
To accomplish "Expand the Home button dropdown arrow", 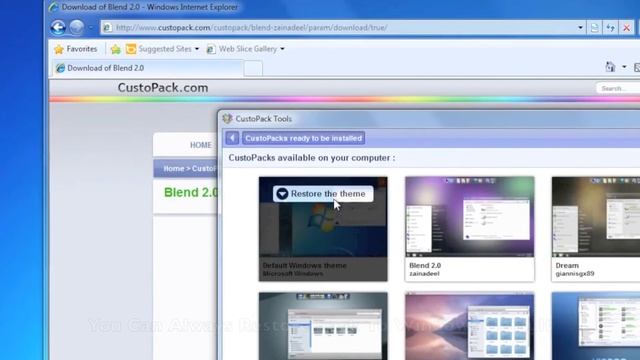I will (x=624, y=67).
